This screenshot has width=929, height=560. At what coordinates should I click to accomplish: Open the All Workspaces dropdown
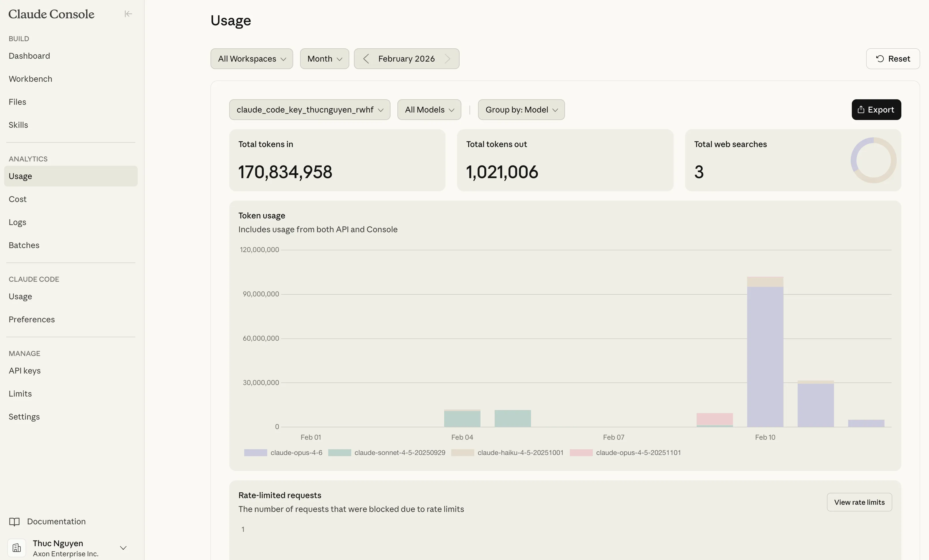[251, 59]
